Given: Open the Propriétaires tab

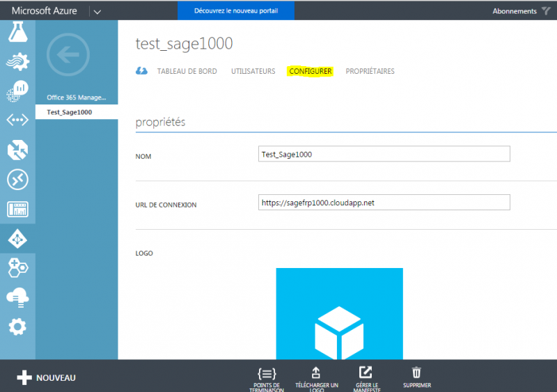Looking at the screenshot, I should click(370, 71).
